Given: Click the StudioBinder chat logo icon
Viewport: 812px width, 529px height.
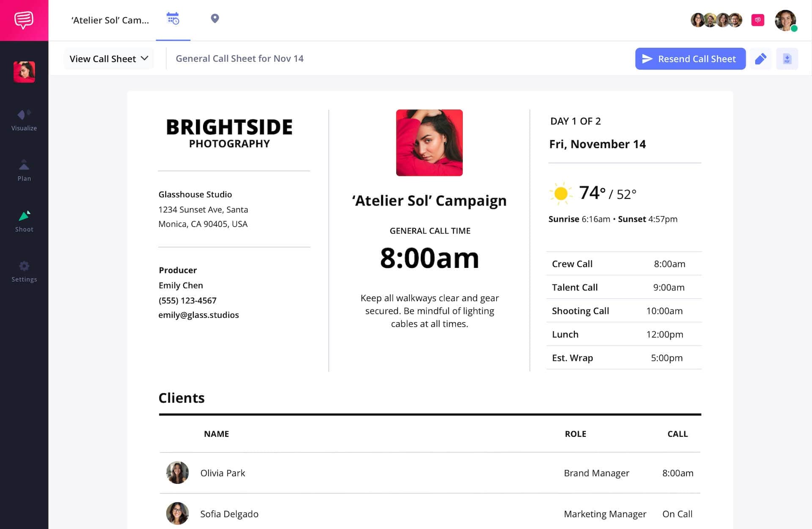Looking at the screenshot, I should pyautogui.click(x=24, y=20).
